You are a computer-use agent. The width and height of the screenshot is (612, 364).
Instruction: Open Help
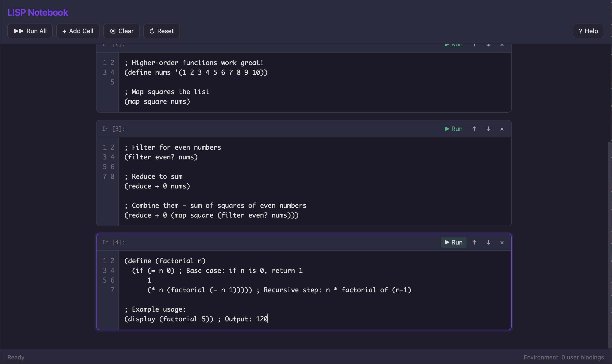tap(588, 31)
